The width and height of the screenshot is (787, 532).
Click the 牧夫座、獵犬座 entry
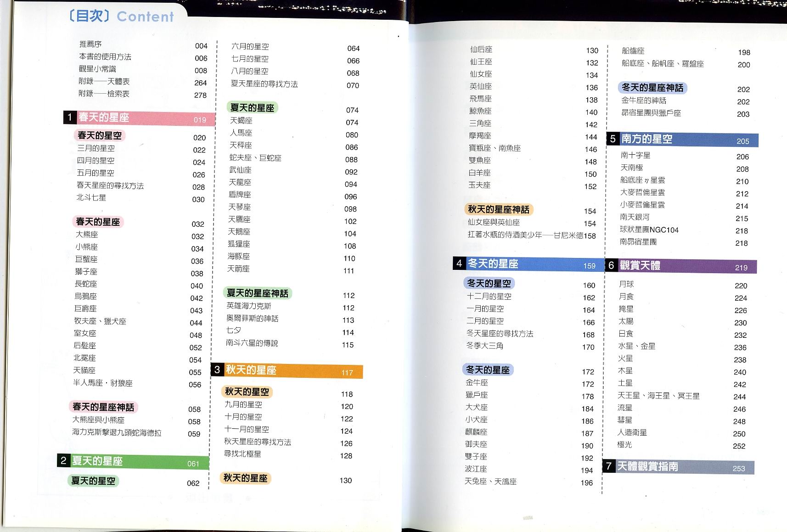pyautogui.click(x=100, y=321)
